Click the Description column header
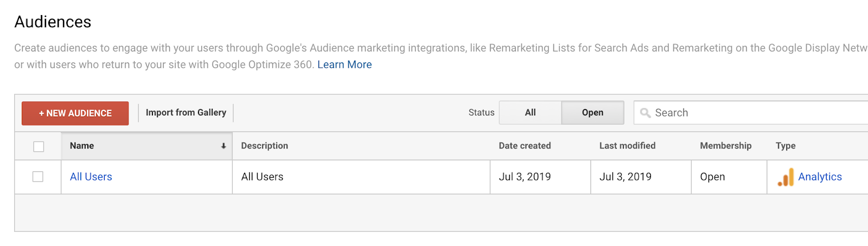868x246 pixels. [264, 146]
